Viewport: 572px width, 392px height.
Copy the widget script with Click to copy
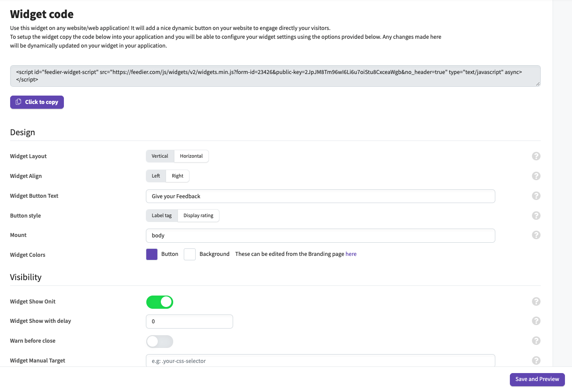(37, 102)
